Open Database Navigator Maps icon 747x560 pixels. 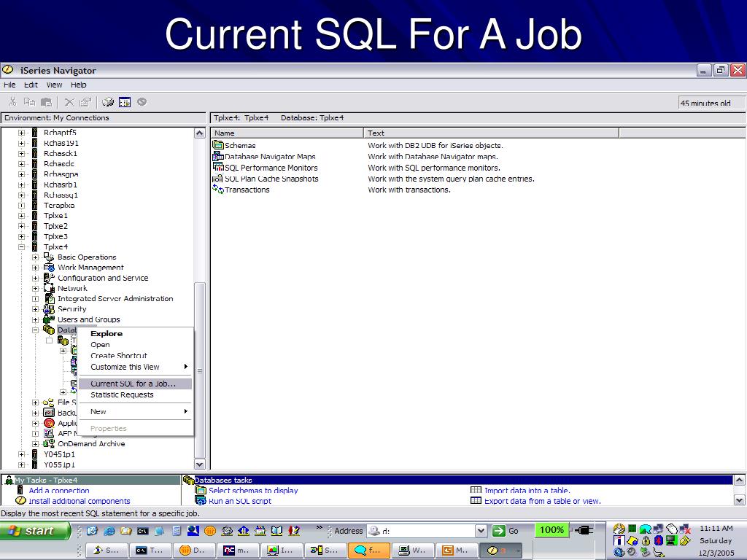click(x=218, y=156)
